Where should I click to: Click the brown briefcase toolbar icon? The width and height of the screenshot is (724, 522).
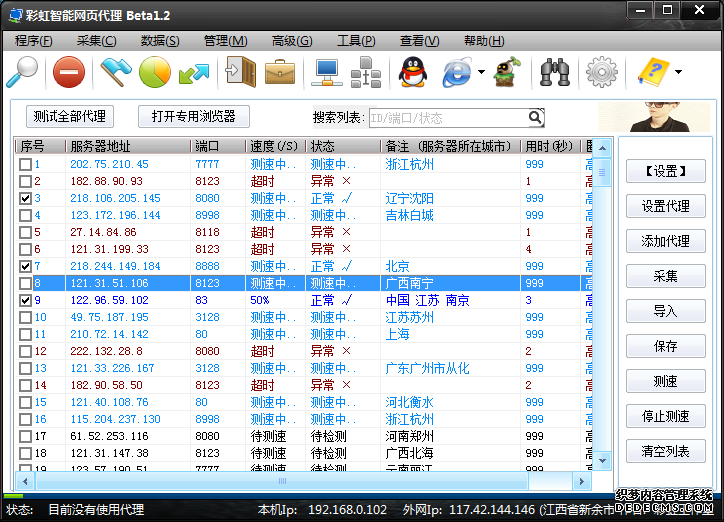(280, 72)
